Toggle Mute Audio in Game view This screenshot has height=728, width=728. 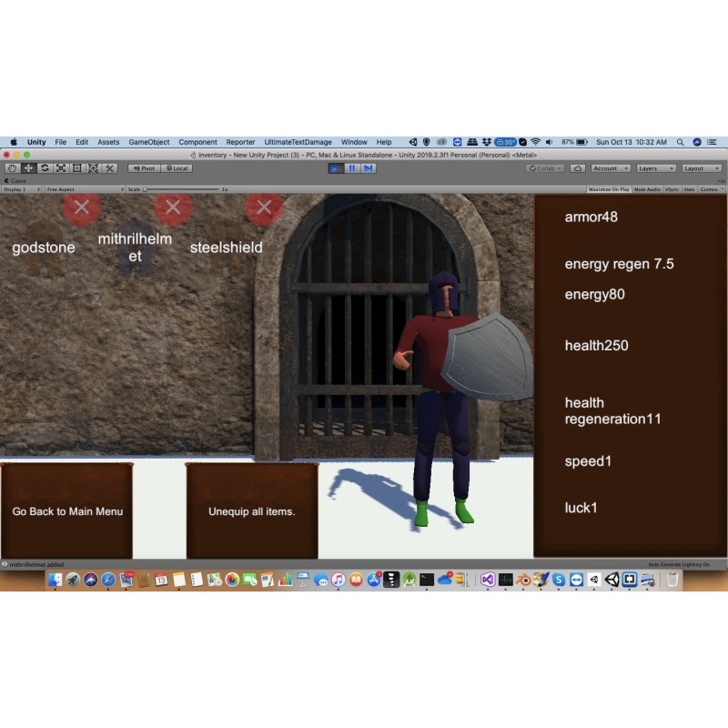[x=647, y=189]
